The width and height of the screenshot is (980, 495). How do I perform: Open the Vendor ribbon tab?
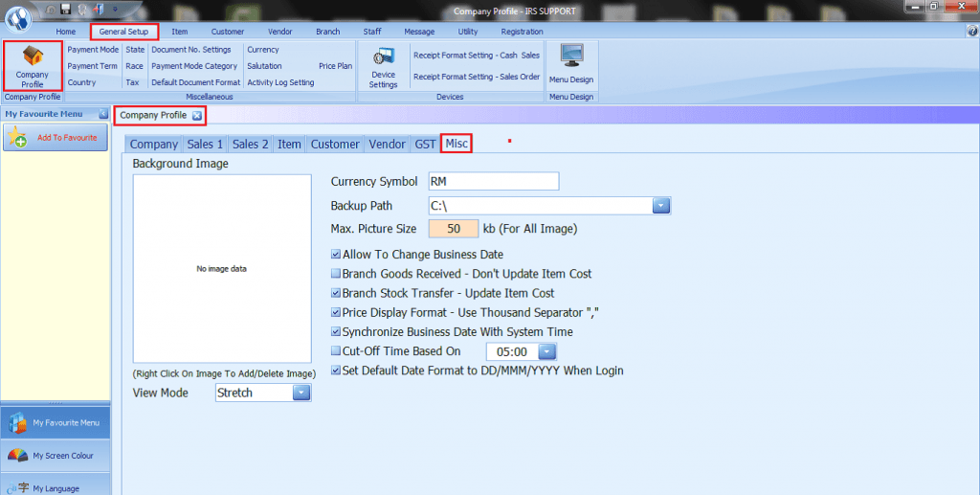pyautogui.click(x=280, y=32)
